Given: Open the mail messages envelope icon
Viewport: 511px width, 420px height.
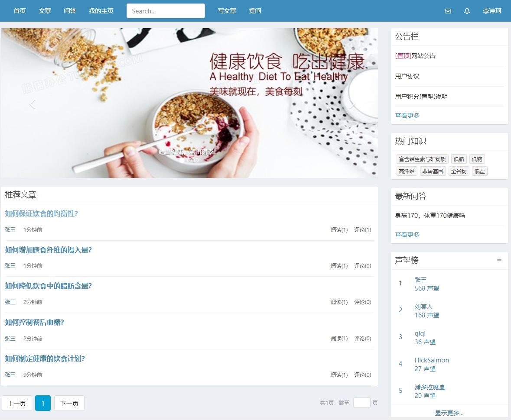Looking at the screenshot, I should 448,11.
